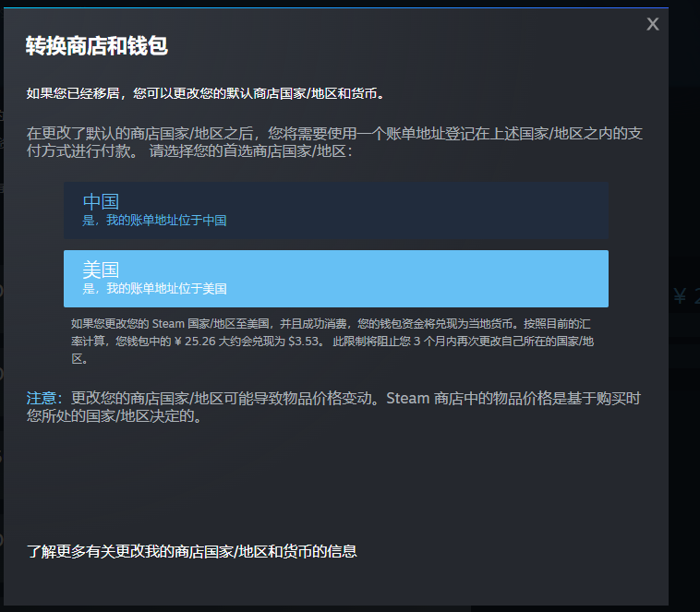Select 中国 as store country
700x612 pixels.
[336, 210]
